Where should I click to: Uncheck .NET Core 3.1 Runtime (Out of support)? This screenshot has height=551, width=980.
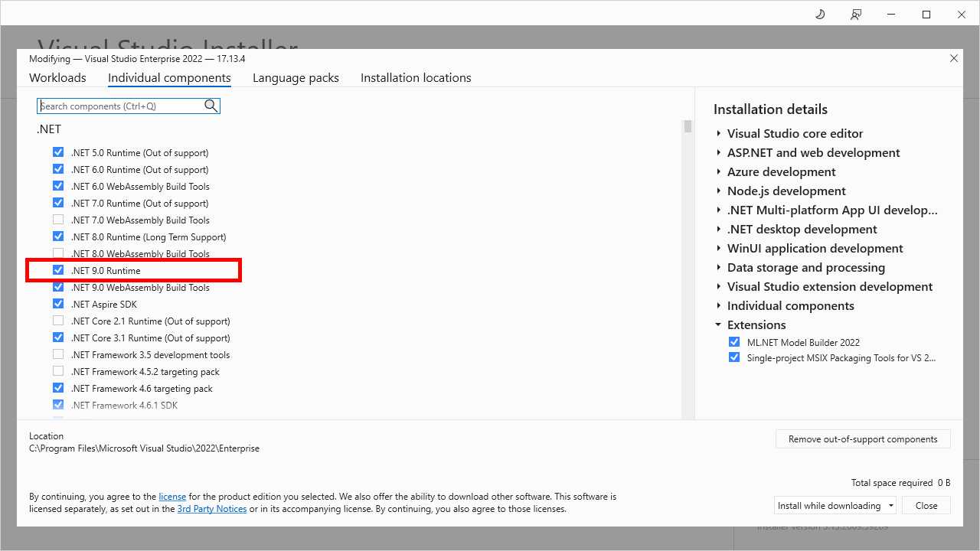(x=58, y=337)
